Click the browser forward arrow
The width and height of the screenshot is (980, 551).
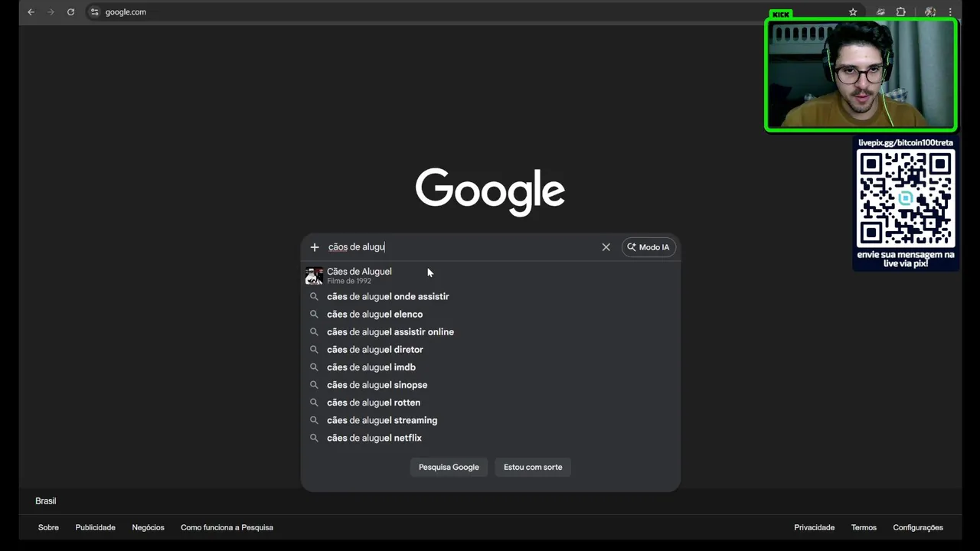coord(51,12)
